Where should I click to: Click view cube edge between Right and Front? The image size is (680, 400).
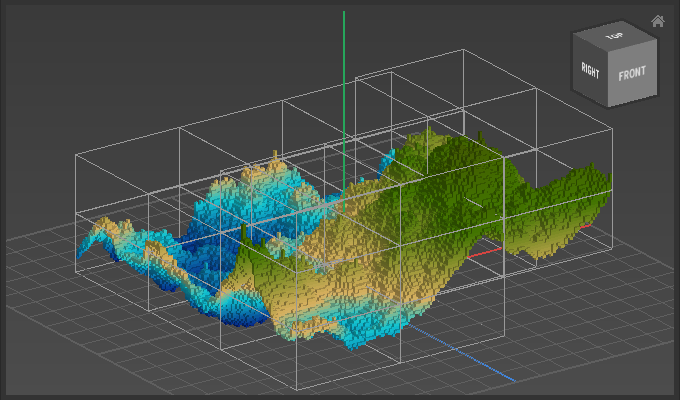pos(608,80)
